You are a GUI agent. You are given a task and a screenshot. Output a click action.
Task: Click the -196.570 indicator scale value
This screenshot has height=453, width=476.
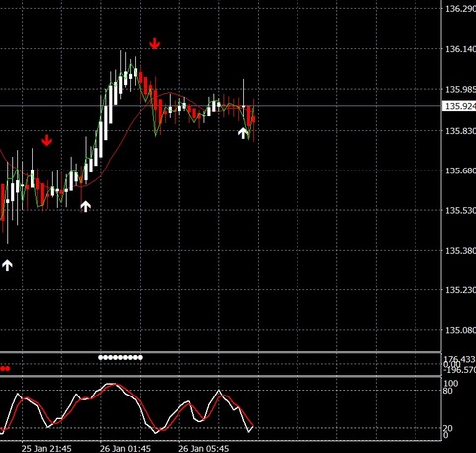[x=459, y=370]
